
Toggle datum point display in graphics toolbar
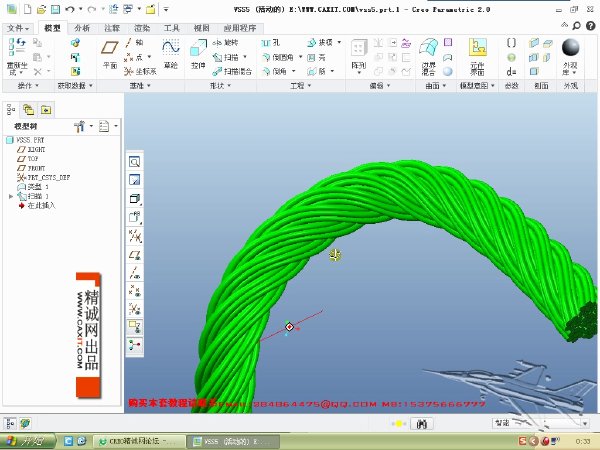tap(135, 291)
